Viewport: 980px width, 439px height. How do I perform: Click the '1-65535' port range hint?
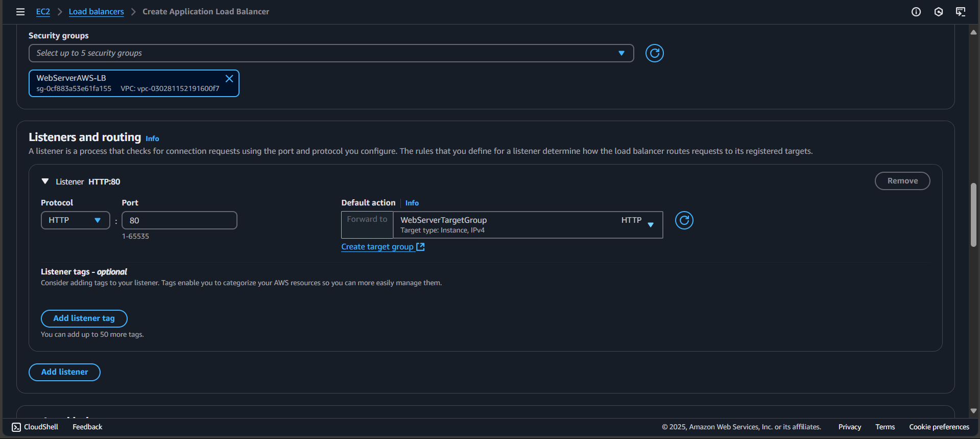(135, 236)
